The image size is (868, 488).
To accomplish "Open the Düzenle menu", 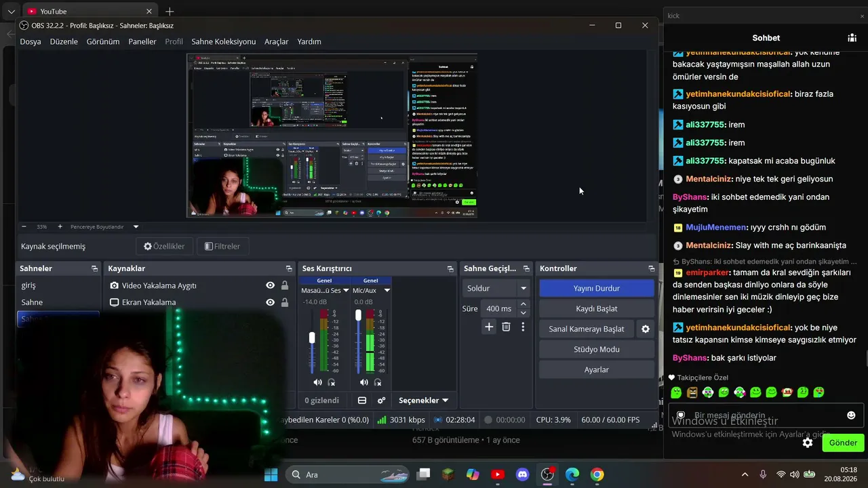I will click(64, 41).
